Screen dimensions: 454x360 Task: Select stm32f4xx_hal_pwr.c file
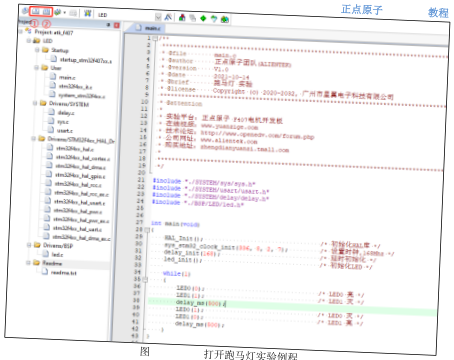click(78, 211)
